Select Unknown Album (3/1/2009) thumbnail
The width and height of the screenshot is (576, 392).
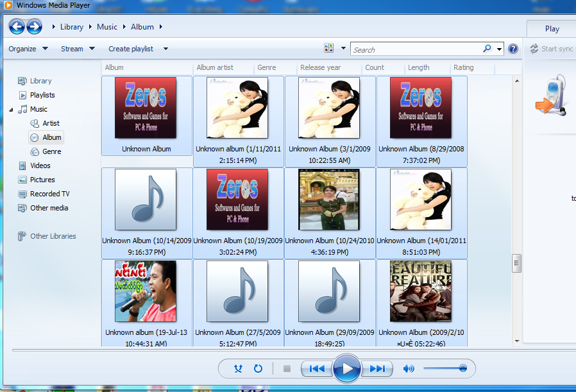(329, 108)
